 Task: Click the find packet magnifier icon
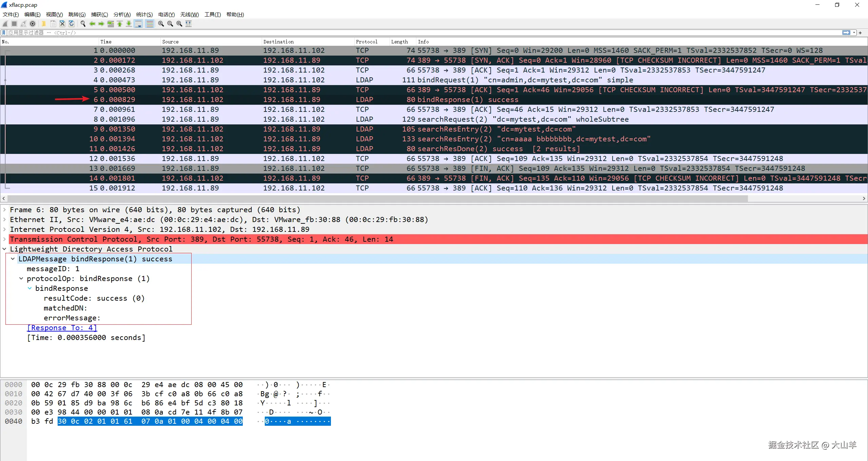(83, 24)
